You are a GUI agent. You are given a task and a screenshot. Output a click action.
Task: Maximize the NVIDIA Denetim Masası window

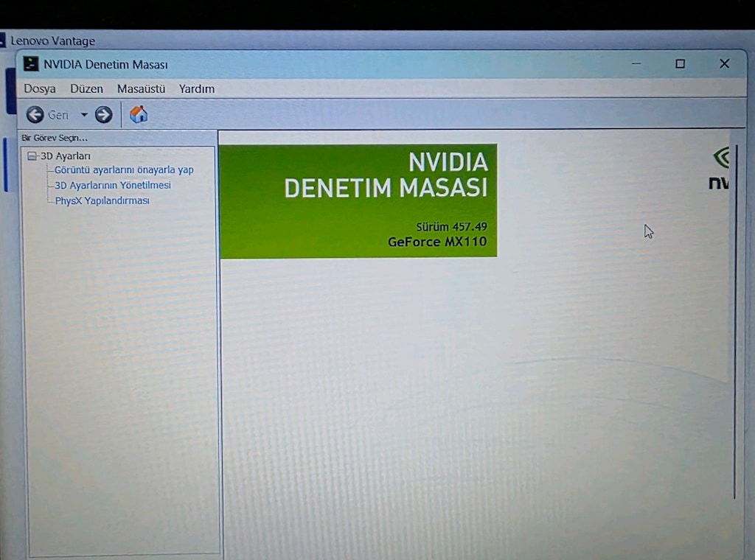coord(680,63)
